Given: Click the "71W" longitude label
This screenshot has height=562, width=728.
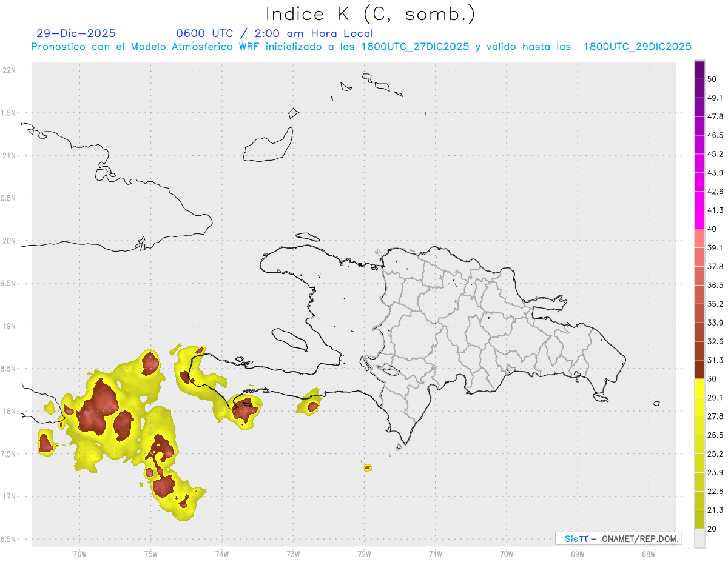Looking at the screenshot, I should [x=435, y=554].
